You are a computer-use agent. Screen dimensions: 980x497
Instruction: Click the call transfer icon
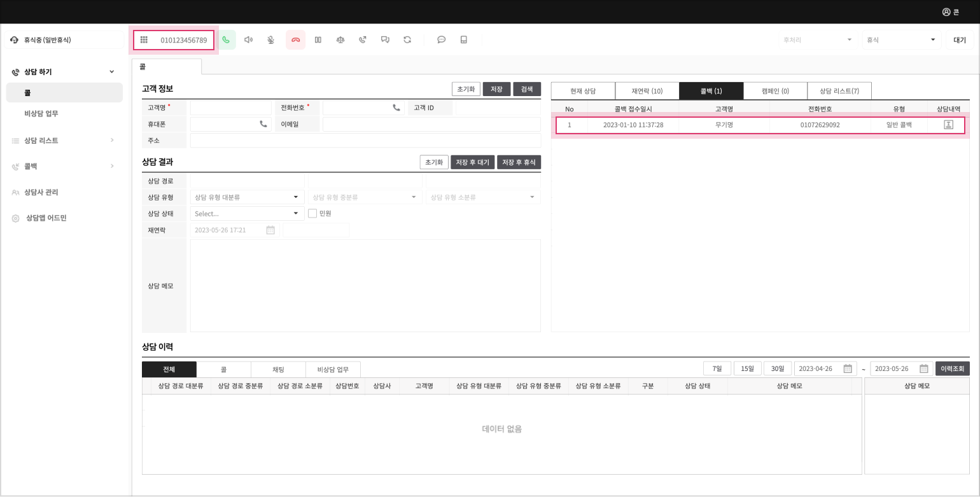(x=363, y=40)
